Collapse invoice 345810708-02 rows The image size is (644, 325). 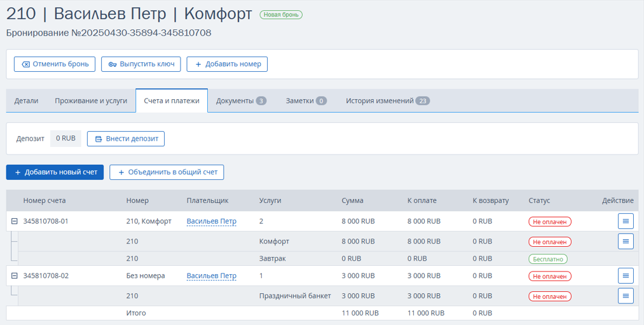tap(15, 275)
